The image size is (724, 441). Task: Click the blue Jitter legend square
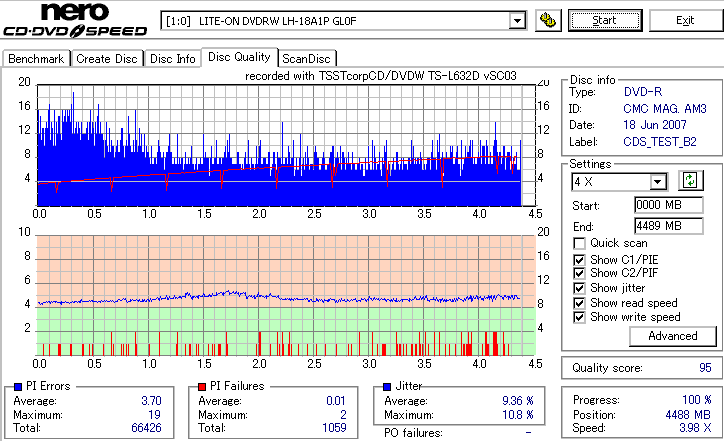(387, 387)
